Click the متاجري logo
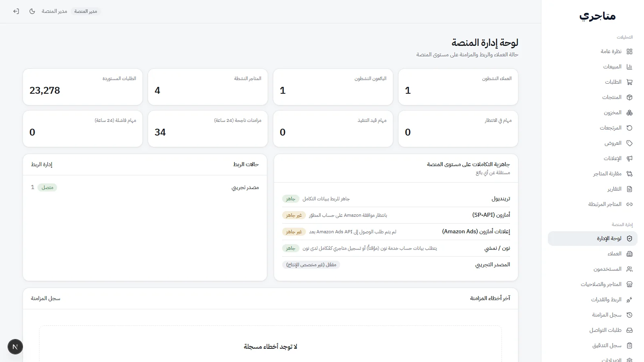Screen dimensions: 644x362 click(x=598, y=16)
